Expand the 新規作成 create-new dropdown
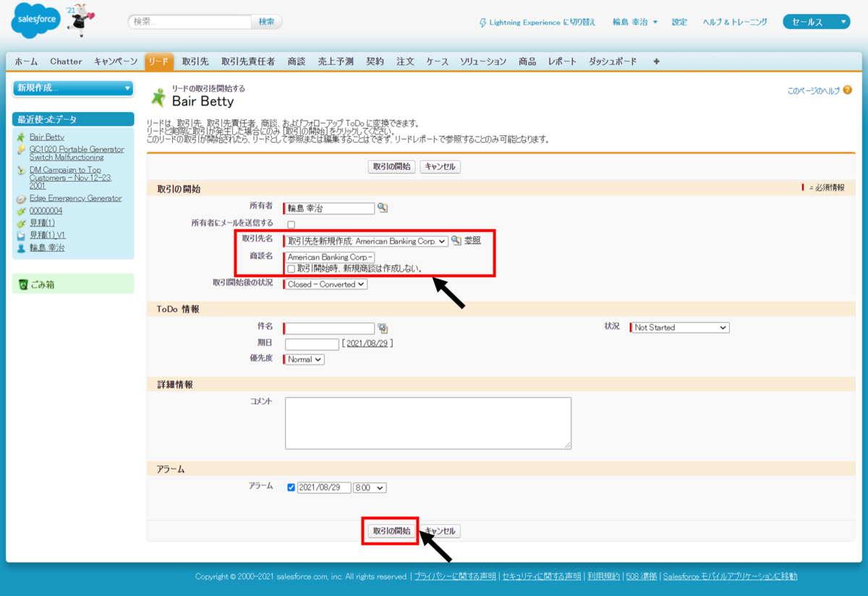This screenshot has height=596, width=868. tap(73, 88)
